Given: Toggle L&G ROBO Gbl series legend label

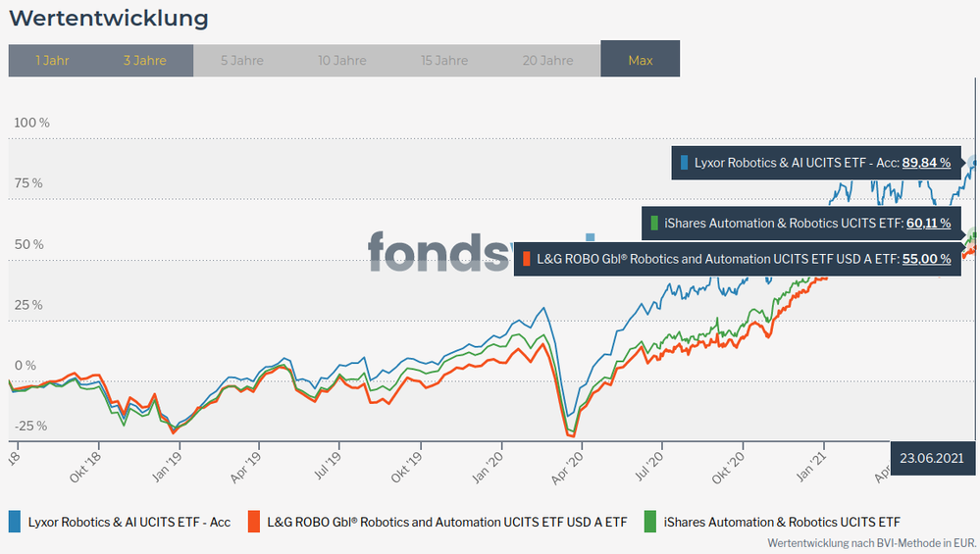Looking at the screenshot, I should [446, 522].
